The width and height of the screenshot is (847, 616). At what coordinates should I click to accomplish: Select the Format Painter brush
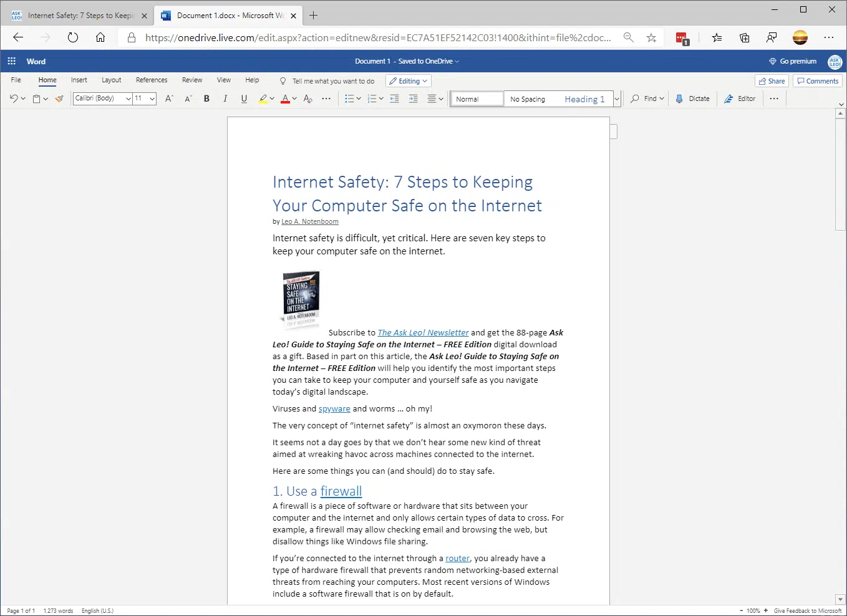coord(59,99)
